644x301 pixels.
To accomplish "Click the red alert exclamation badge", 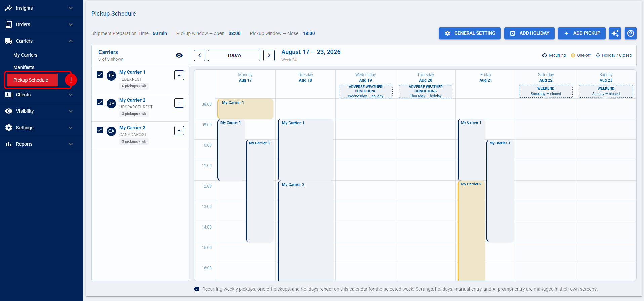I will pos(71,80).
